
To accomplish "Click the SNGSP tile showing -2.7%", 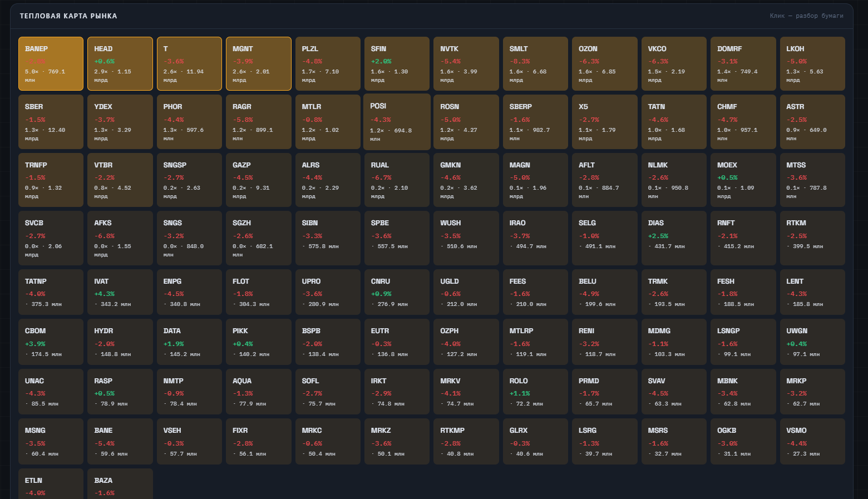I will click(189, 180).
